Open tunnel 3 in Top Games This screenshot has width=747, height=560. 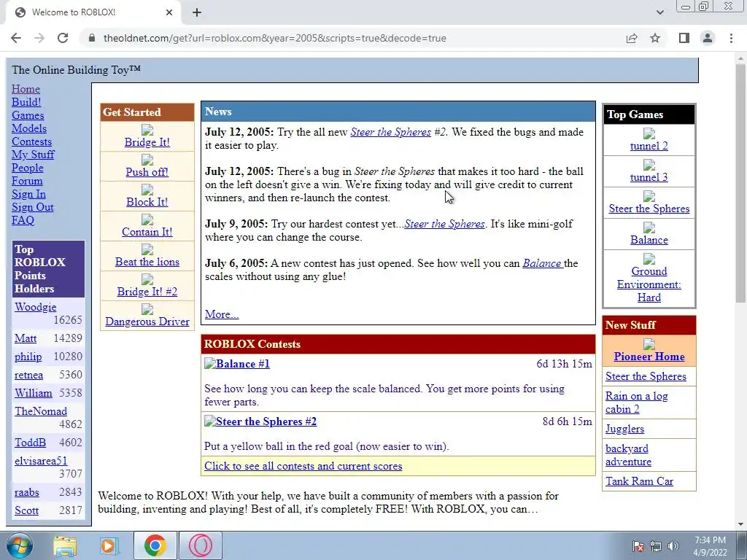[649, 177]
